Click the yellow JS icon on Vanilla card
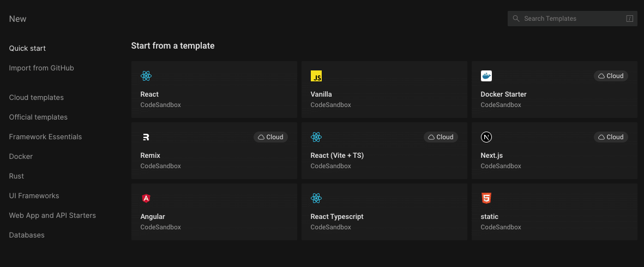 316,76
